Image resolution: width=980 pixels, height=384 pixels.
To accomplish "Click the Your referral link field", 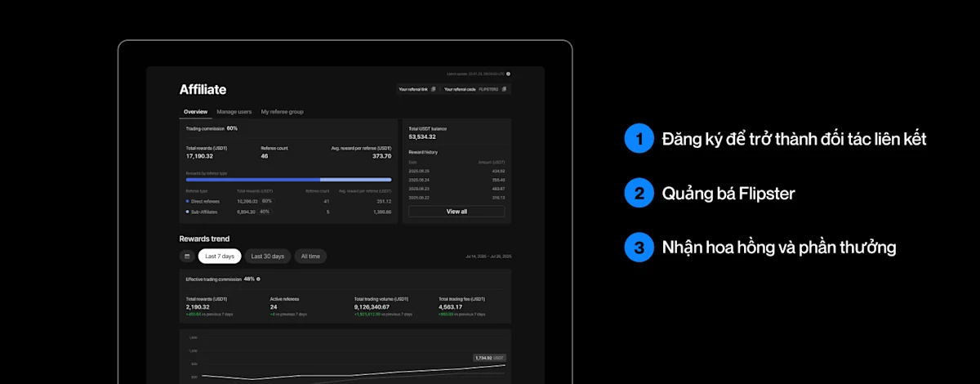I will click(417, 89).
